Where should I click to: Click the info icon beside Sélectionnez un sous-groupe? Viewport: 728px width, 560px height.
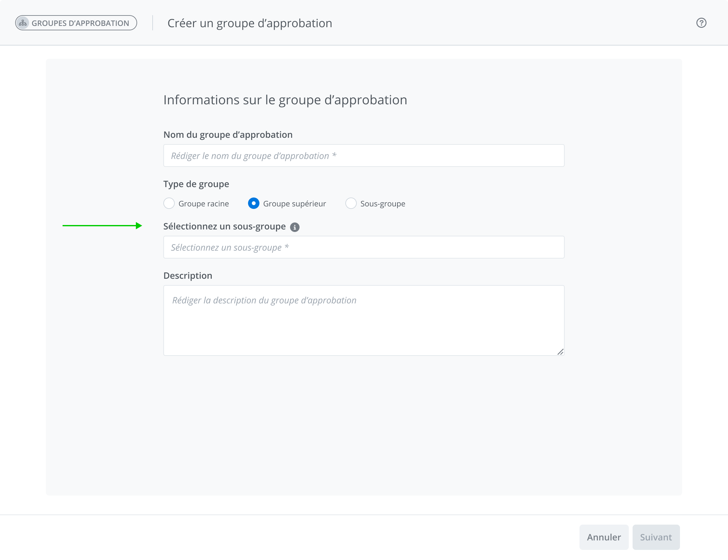pyautogui.click(x=294, y=227)
